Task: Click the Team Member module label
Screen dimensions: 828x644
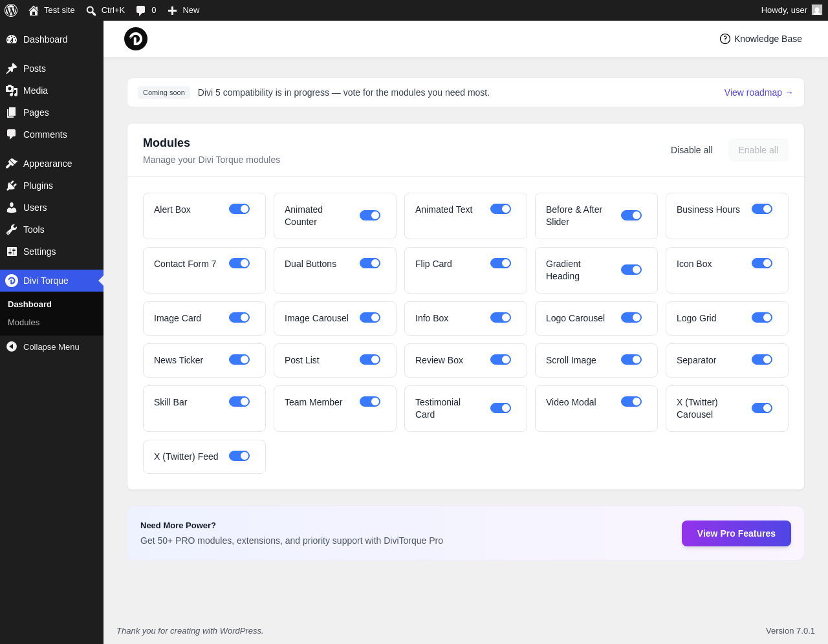Action: click(313, 402)
